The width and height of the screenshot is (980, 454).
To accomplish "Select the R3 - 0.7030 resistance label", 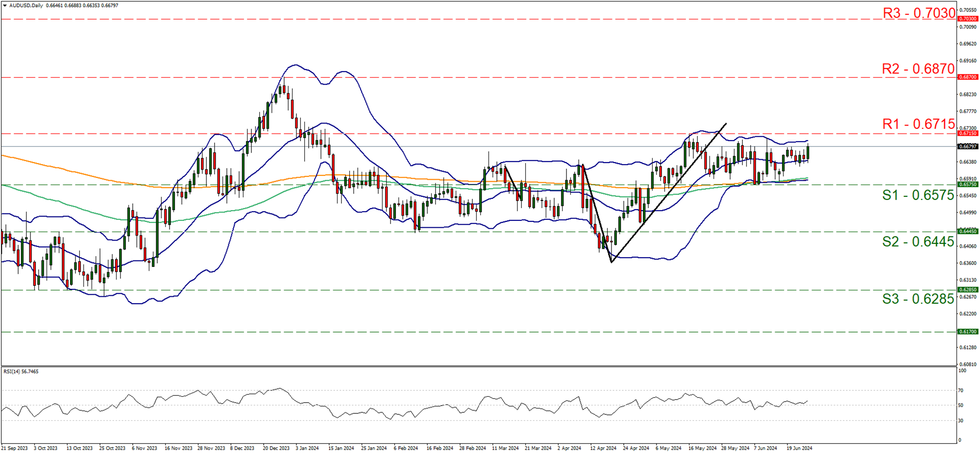I will click(x=919, y=13).
